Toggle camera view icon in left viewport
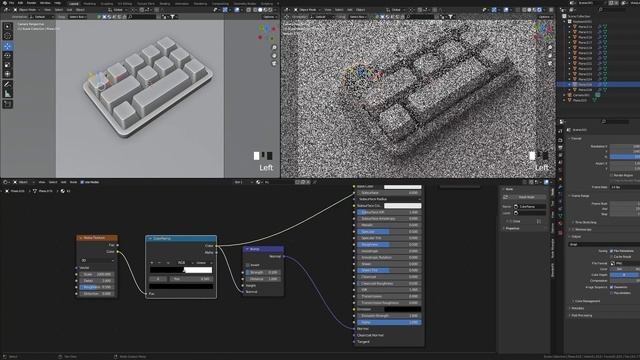640x360 pixels. pyautogui.click(x=274, y=64)
